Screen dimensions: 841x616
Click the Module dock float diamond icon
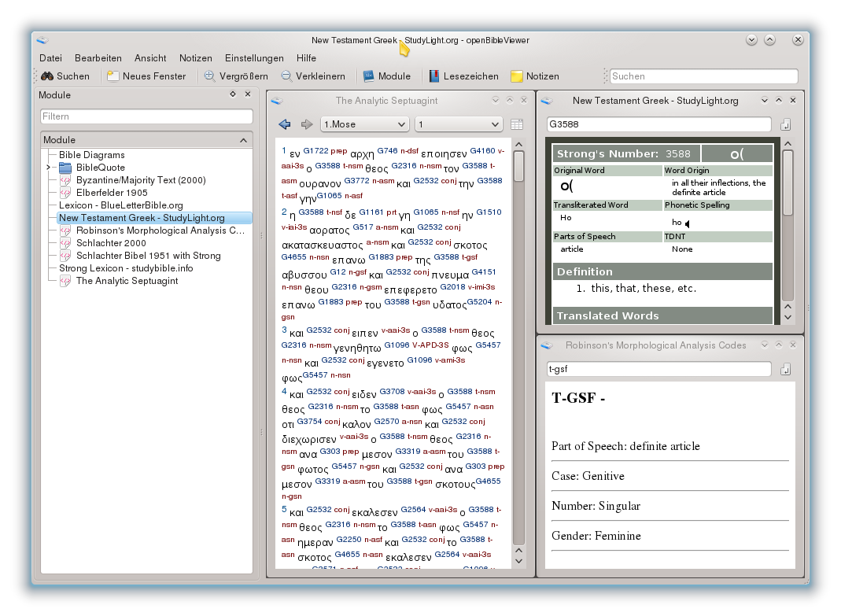[233, 94]
